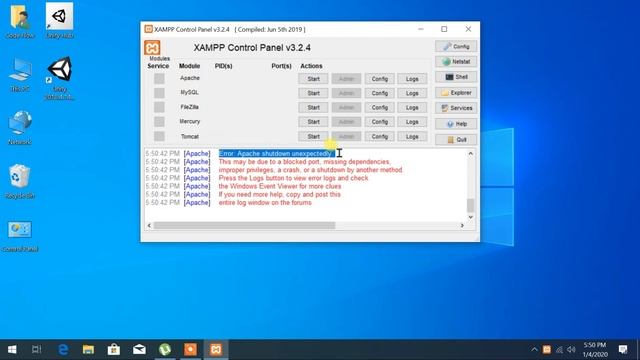Click the horizontal scrollbar thumb in log
Viewport: 640px width, 360px height.
[x=244, y=225]
